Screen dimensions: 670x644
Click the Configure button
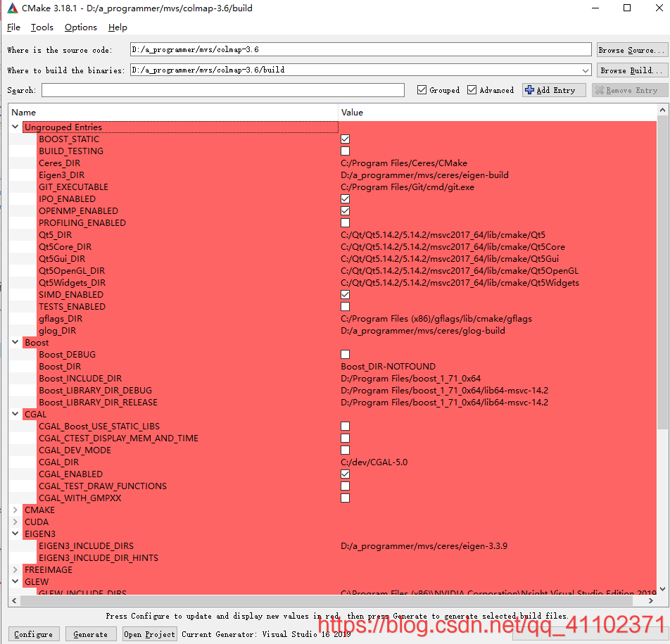click(x=34, y=633)
